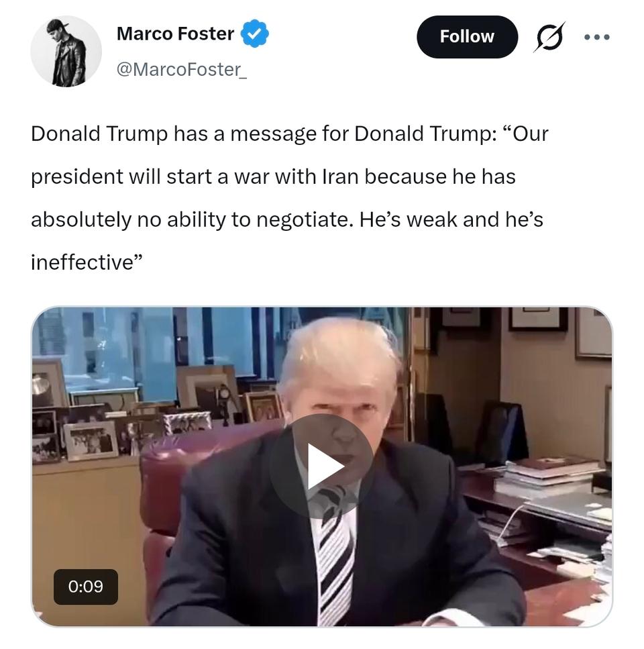The width and height of the screenshot is (644, 649).
Task: Play the video with the center play button
Action: pos(322,466)
